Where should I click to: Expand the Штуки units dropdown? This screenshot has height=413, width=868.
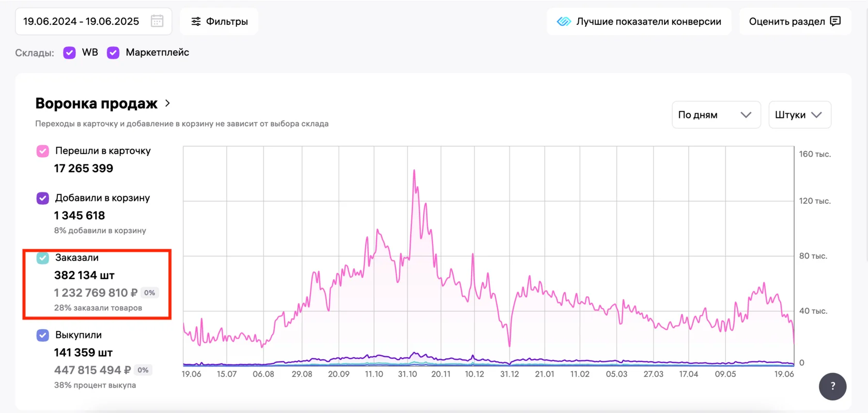(x=800, y=115)
